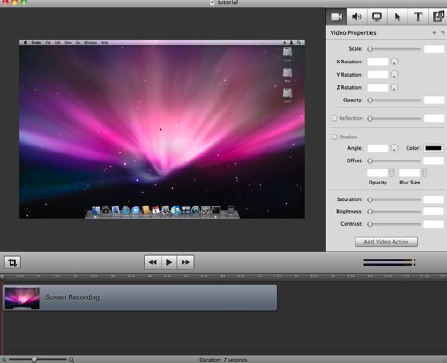The image size is (447, 363).
Task: Enable the Shadow checkbox
Action: click(334, 137)
